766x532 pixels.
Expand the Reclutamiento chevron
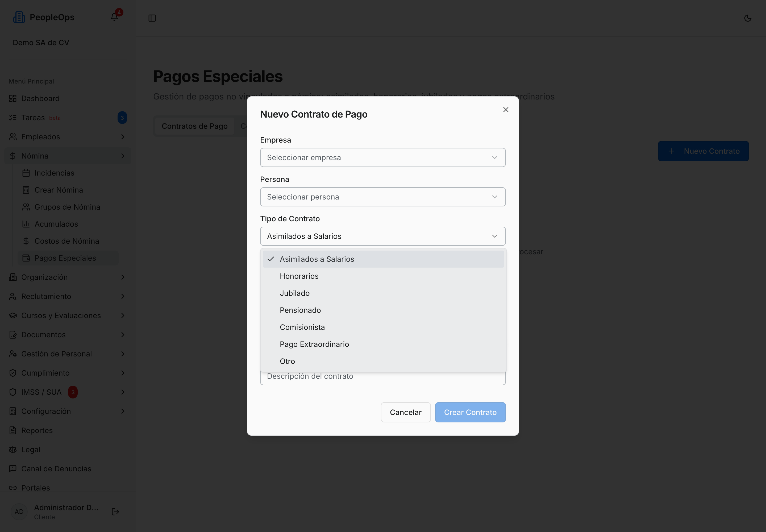(x=123, y=296)
